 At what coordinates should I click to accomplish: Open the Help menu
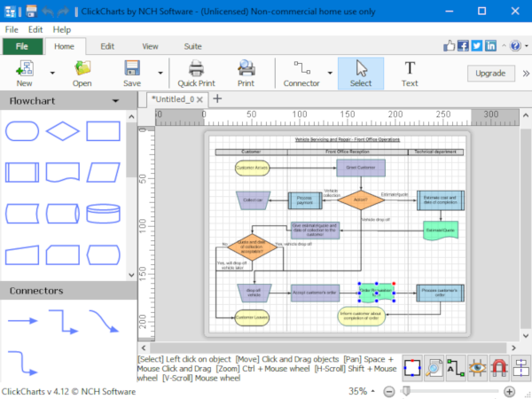point(61,29)
